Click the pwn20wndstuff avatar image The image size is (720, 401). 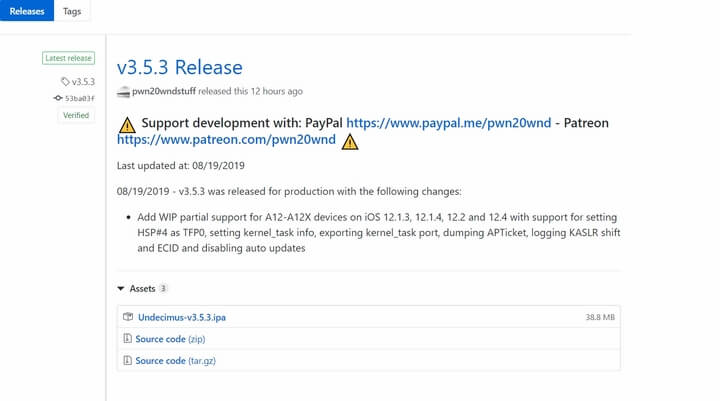tap(123, 91)
